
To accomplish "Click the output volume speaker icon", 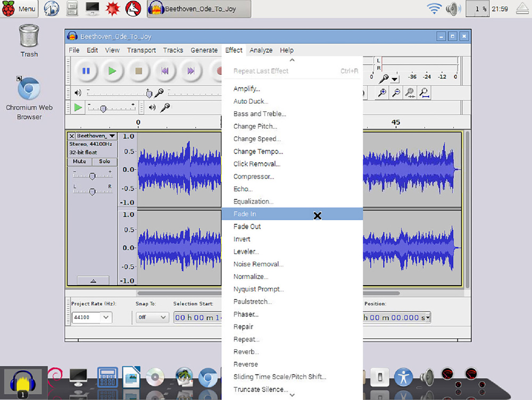I will pyautogui.click(x=78, y=93).
